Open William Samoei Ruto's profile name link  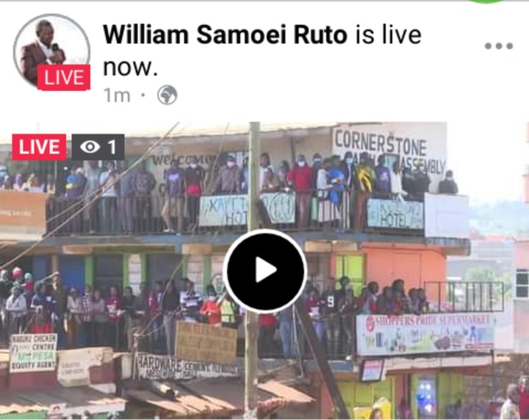(225, 35)
